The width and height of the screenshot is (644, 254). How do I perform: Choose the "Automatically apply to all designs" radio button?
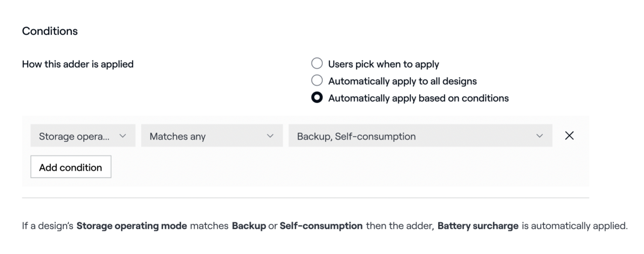click(317, 80)
